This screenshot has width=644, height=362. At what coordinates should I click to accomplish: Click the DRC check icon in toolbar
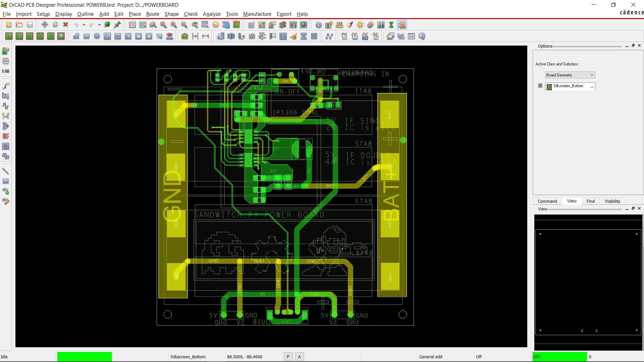(x=401, y=25)
